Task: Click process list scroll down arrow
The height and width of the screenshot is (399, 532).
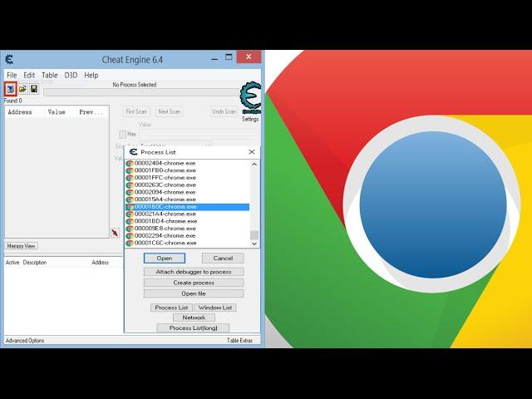Action: coord(254,244)
